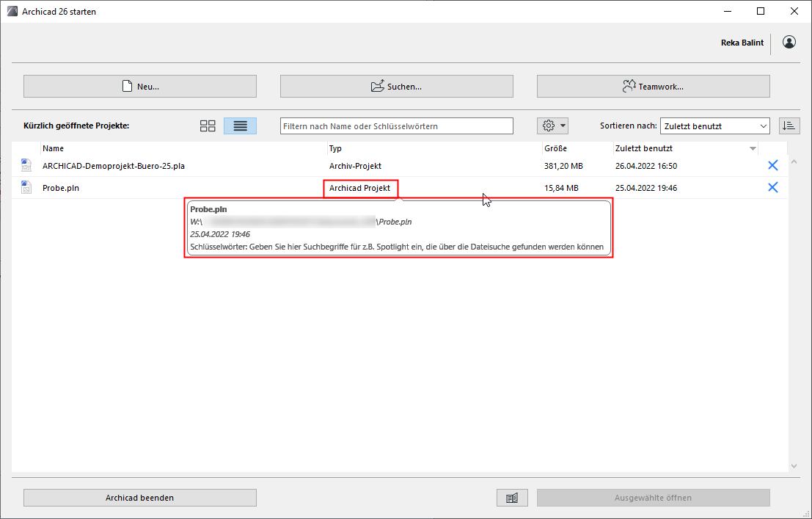The height and width of the screenshot is (519, 812).
Task: Focus the filter by name or keywords field
Action: (397, 126)
